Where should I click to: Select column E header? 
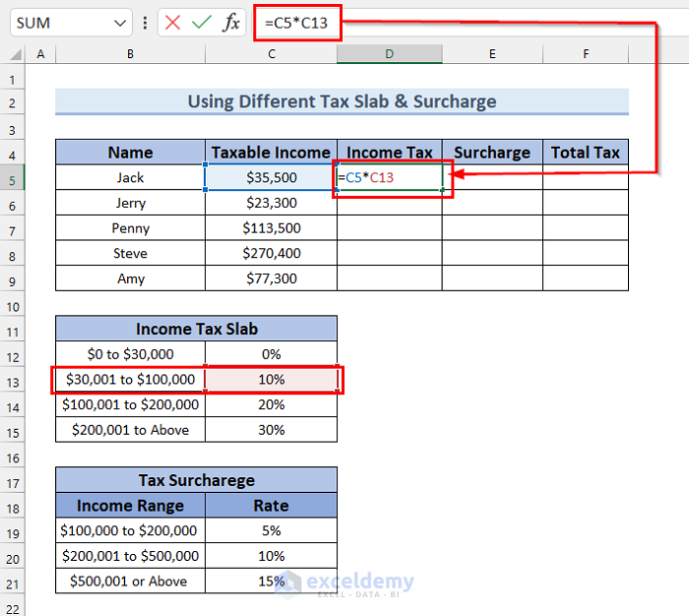tap(492, 54)
